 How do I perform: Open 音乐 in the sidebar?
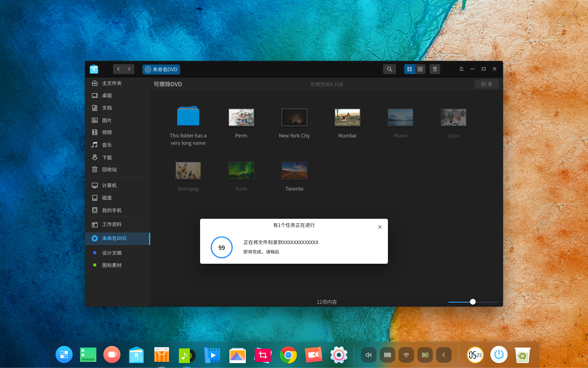coord(118,145)
